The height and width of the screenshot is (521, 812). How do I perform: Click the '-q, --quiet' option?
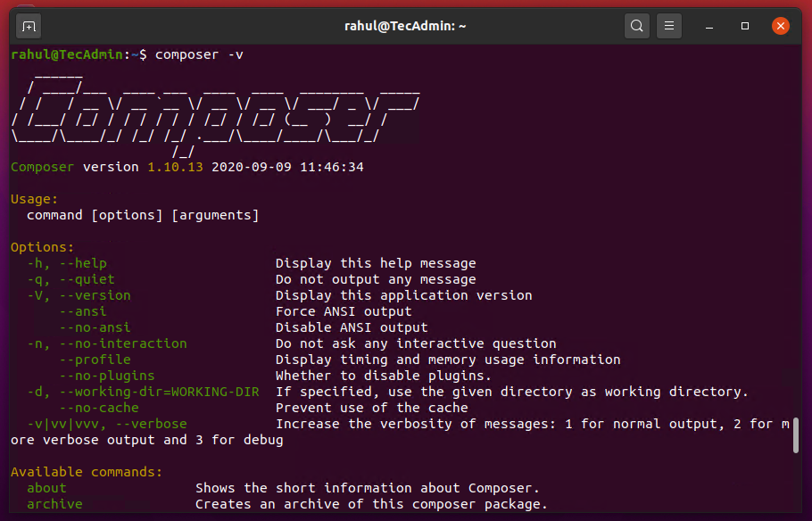(x=71, y=279)
